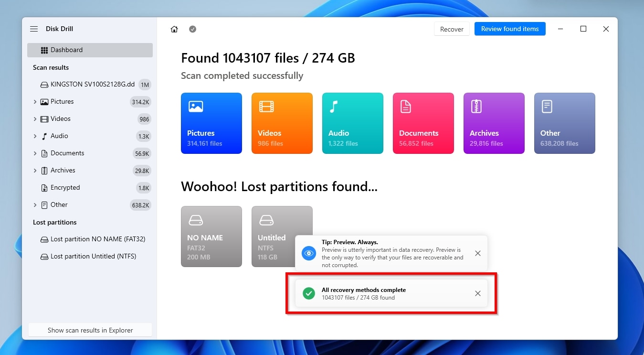Image resolution: width=644 pixels, height=355 pixels.
Task: Select the Documents row in sidebar
Action: point(90,153)
